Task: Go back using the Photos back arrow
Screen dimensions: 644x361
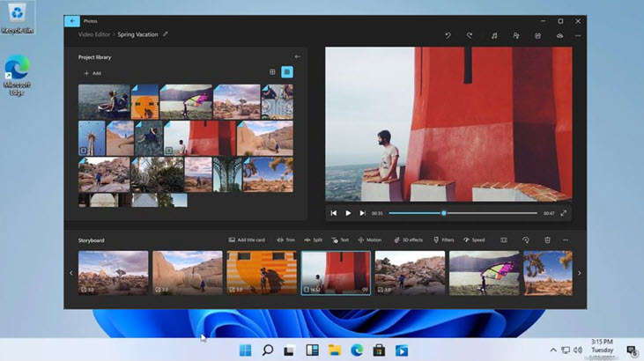Action: (72, 20)
